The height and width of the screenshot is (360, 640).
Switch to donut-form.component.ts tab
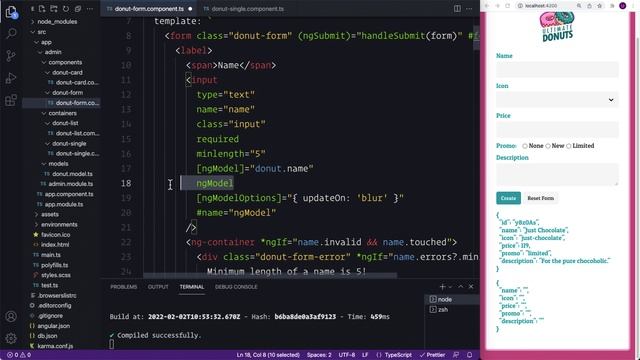[149, 9]
